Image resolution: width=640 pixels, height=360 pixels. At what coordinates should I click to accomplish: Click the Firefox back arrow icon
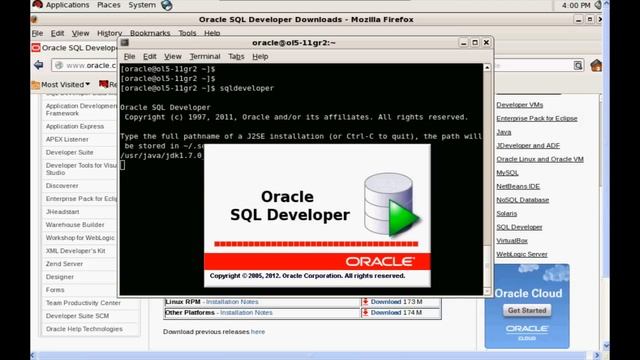pyautogui.click(x=39, y=65)
